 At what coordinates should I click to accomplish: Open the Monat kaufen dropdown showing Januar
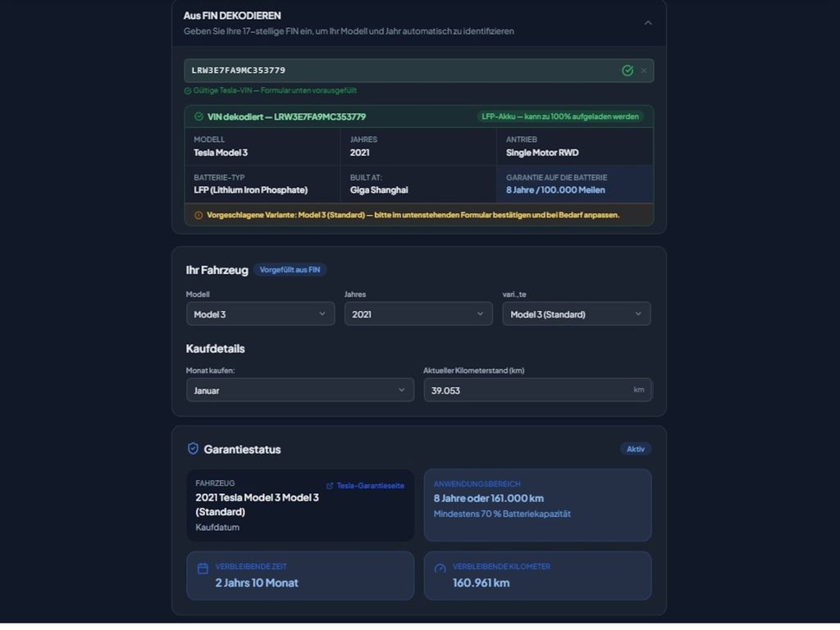point(299,390)
